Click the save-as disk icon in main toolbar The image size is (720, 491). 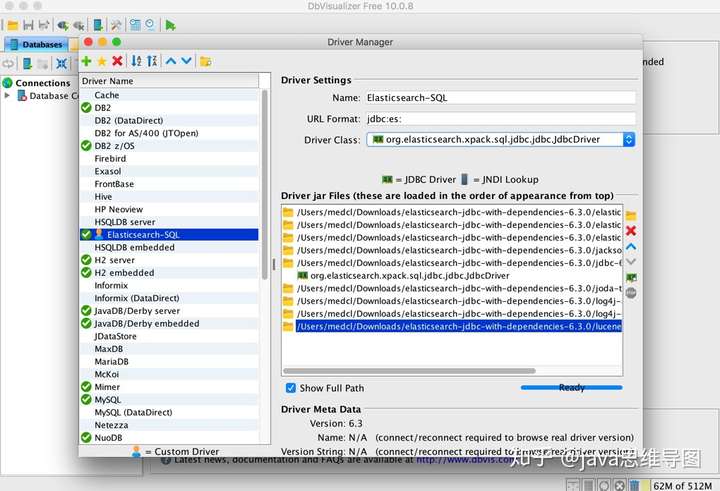click(44, 25)
